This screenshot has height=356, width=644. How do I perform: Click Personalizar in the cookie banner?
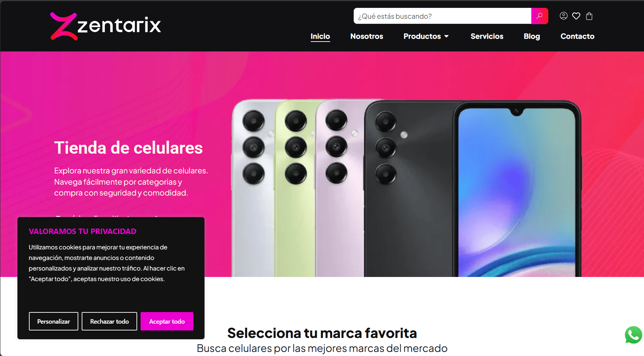click(53, 321)
